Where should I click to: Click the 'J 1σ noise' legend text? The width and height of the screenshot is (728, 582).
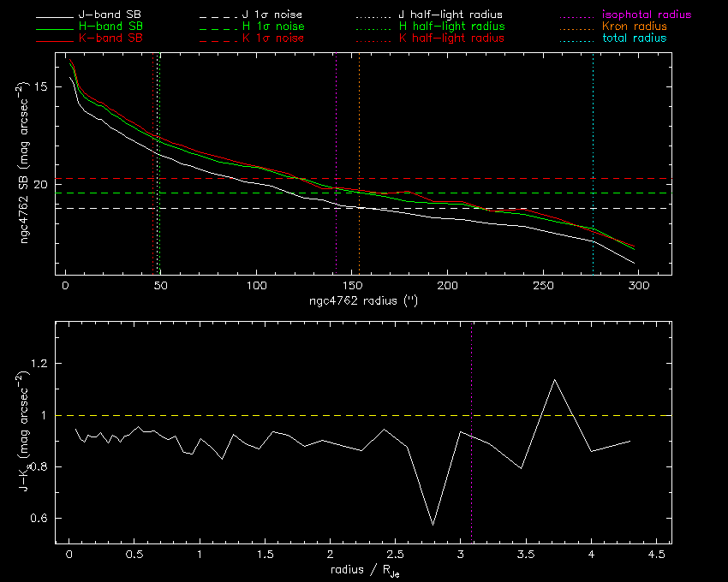click(272, 15)
